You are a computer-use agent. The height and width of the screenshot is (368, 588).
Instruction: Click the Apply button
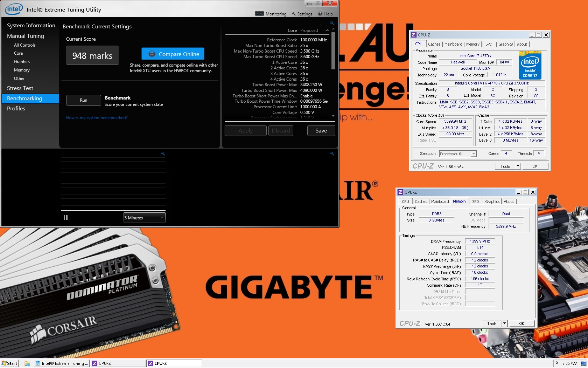tap(245, 131)
